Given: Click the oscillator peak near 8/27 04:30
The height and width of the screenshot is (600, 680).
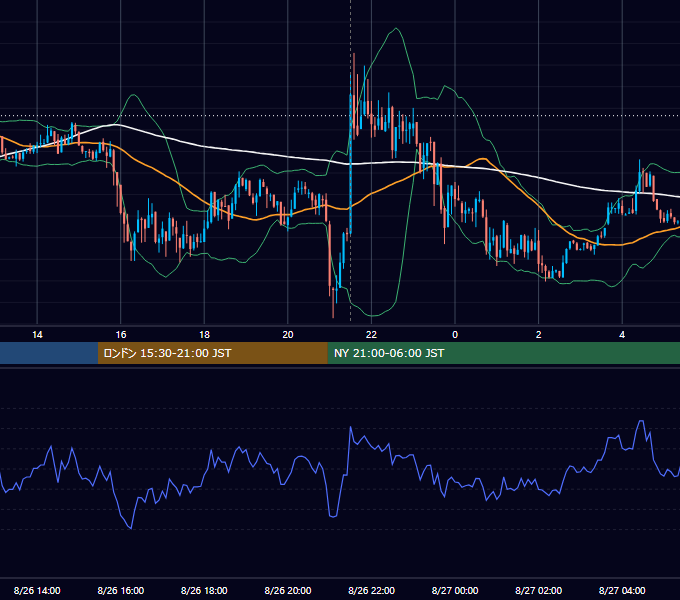Looking at the screenshot, I should [641, 421].
